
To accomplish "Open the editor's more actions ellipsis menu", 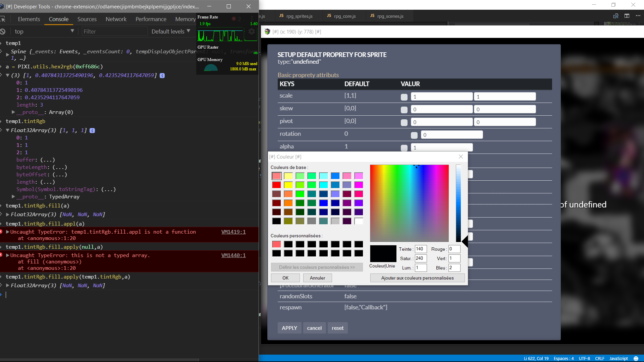I will 639,16.
